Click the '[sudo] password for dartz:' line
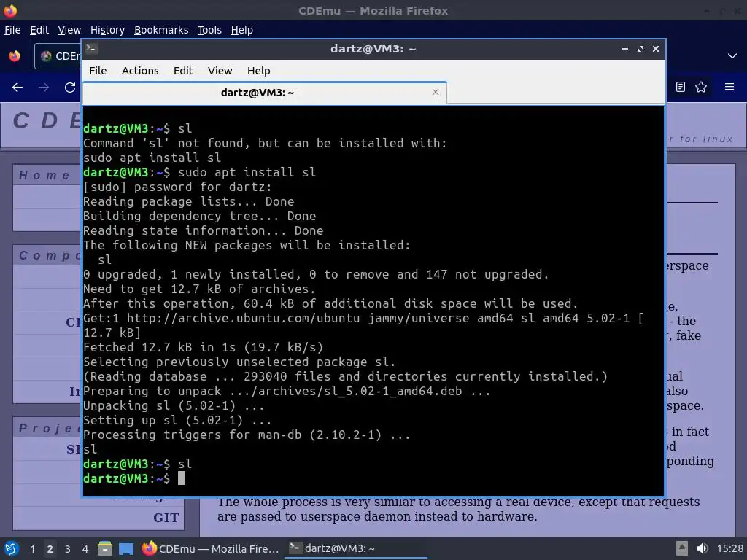The width and height of the screenshot is (747, 560). (177, 187)
